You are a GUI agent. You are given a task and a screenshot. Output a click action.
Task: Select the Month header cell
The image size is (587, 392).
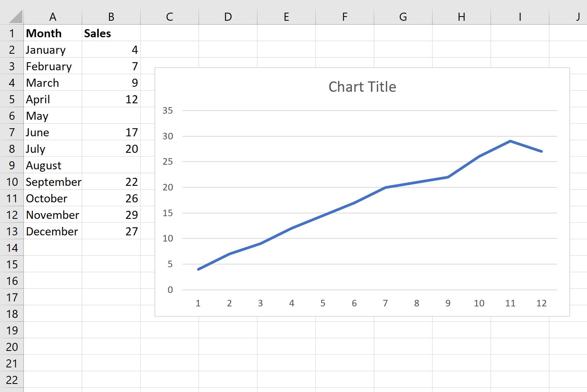pyautogui.click(x=43, y=33)
